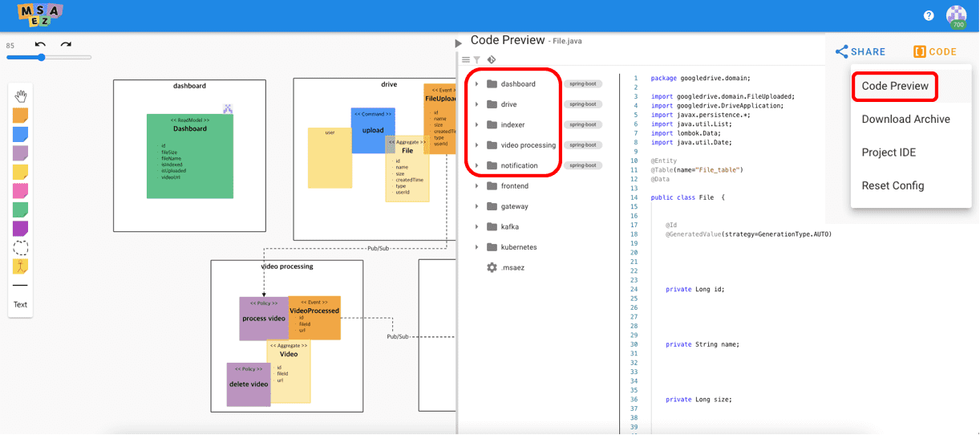Click the small icon on Dashboard sticker
980x435 pixels.
click(x=228, y=108)
